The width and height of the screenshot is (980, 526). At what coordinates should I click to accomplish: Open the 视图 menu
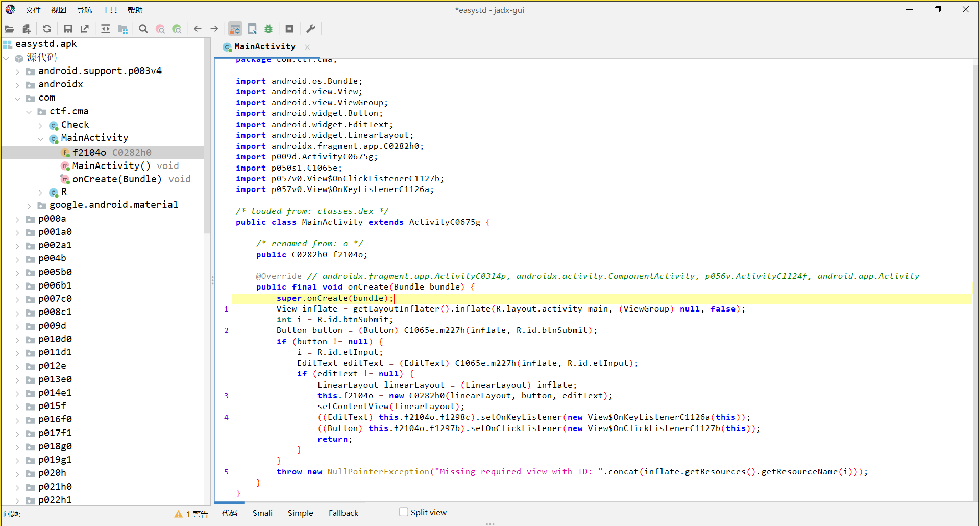point(59,10)
